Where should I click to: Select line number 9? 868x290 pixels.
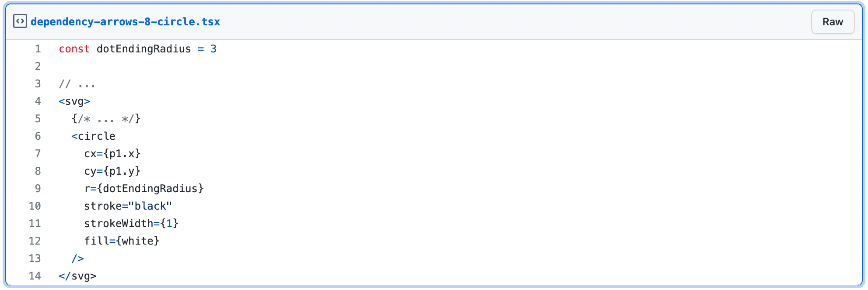coord(38,189)
